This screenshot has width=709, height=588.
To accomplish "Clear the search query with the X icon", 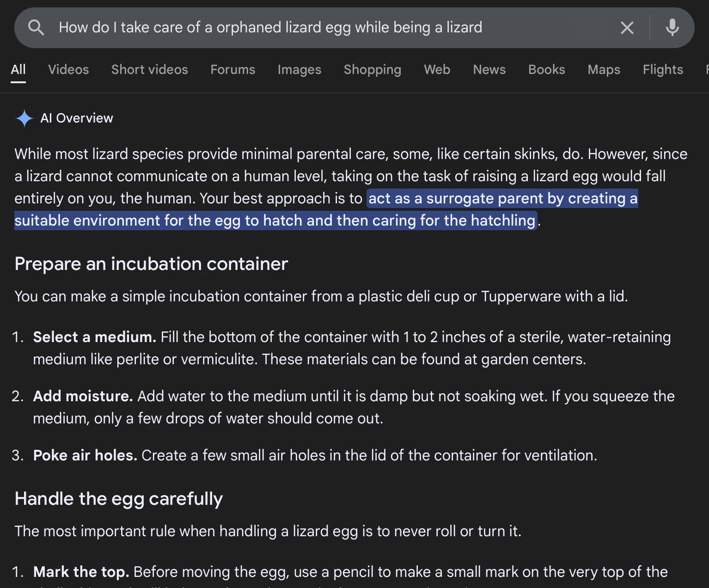I will [x=627, y=28].
